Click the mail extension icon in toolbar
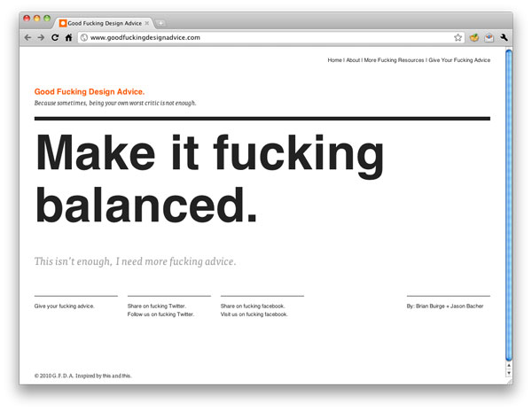 click(x=489, y=37)
